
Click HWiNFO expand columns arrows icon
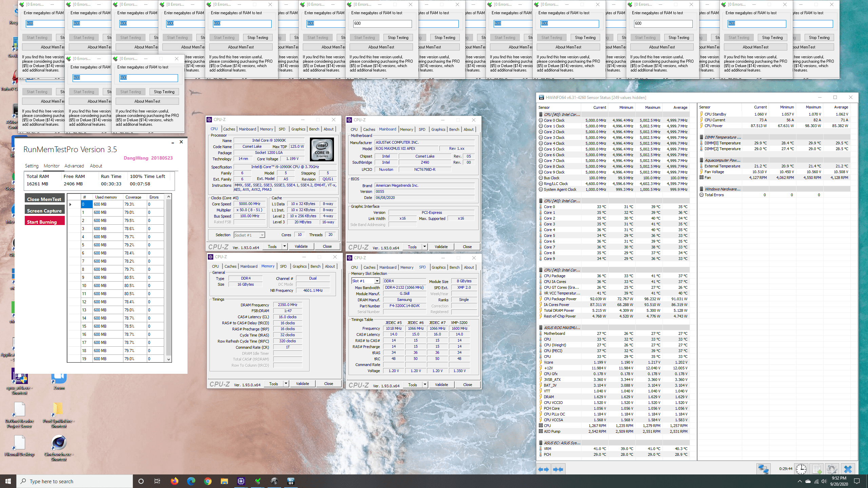[543, 469]
